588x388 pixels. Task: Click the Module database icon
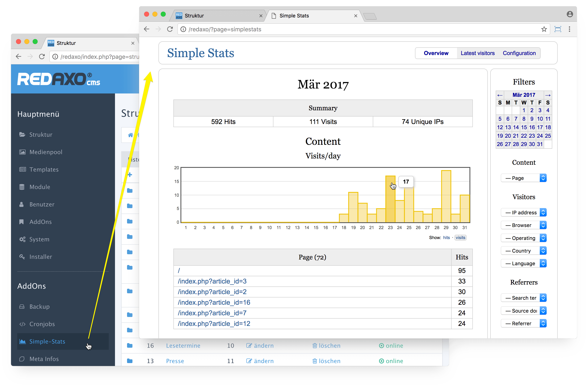[22, 187]
